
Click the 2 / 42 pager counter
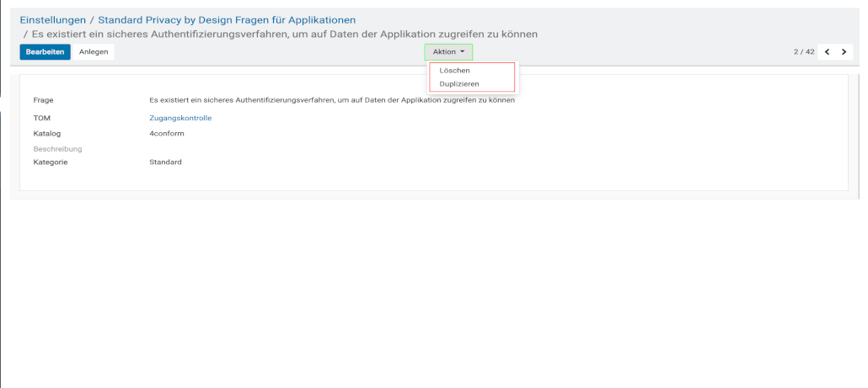pyautogui.click(x=803, y=52)
